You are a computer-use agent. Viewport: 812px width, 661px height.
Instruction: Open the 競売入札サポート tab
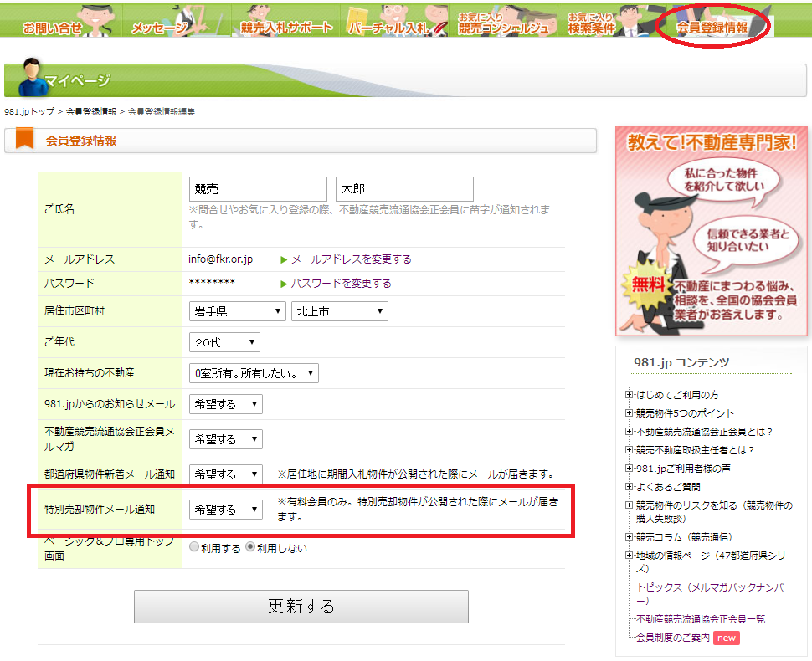point(285,21)
